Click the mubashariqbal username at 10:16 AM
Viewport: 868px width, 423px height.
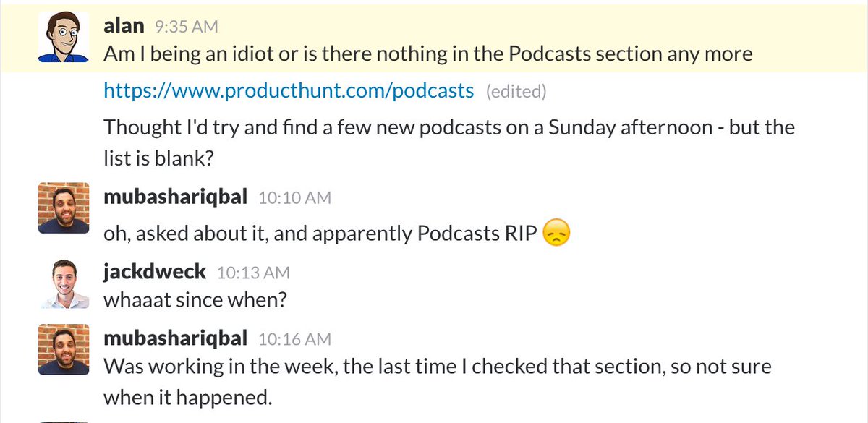176,338
